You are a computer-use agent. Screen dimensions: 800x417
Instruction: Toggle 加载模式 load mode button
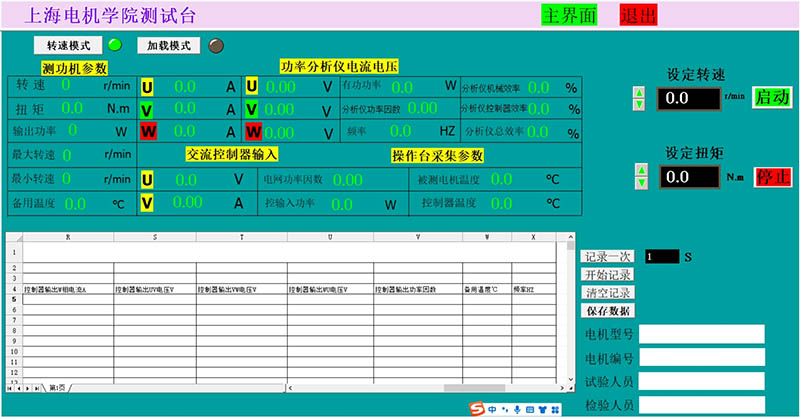coord(169,46)
